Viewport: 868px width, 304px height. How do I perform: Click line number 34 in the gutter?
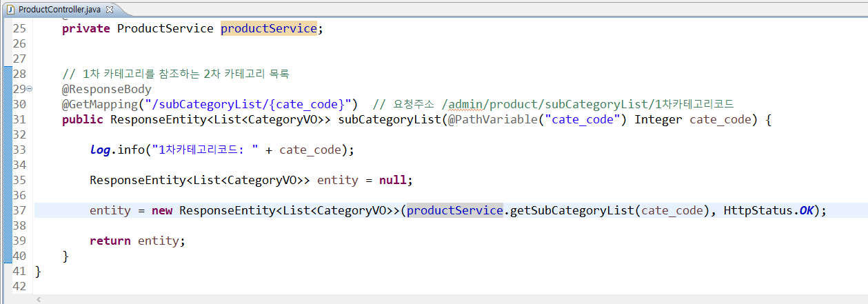(x=19, y=165)
